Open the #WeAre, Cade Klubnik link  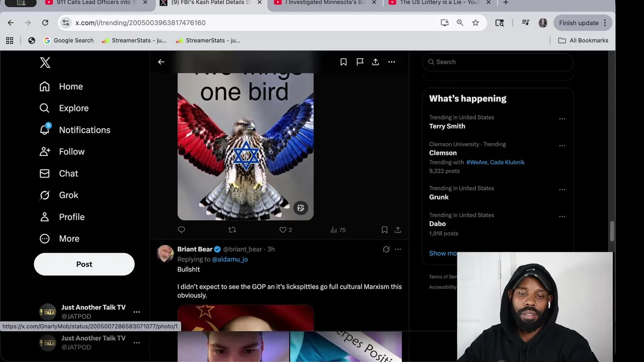[x=495, y=162]
